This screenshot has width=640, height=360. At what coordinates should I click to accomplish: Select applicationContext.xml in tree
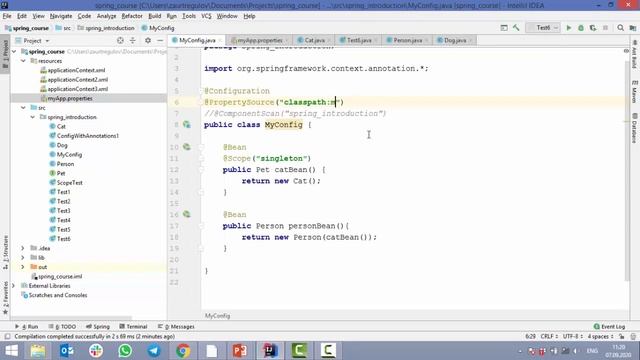click(76, 70)
